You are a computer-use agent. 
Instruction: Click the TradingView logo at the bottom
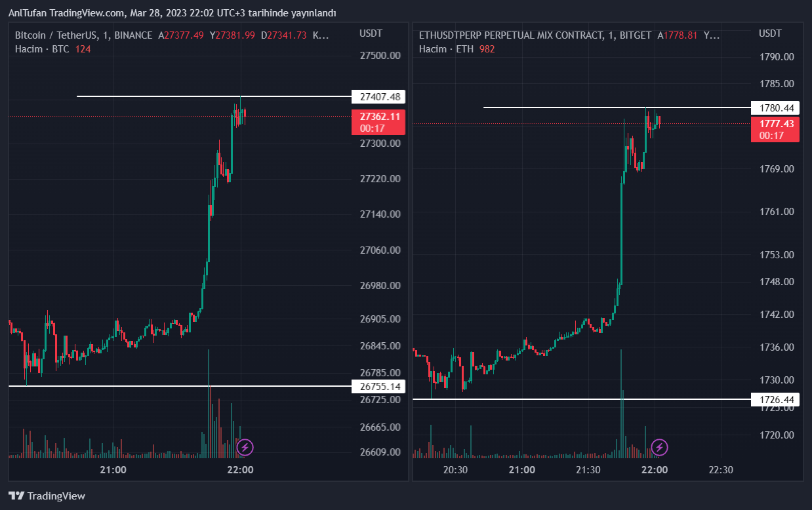pyautogui.click(x=47, y=496)
